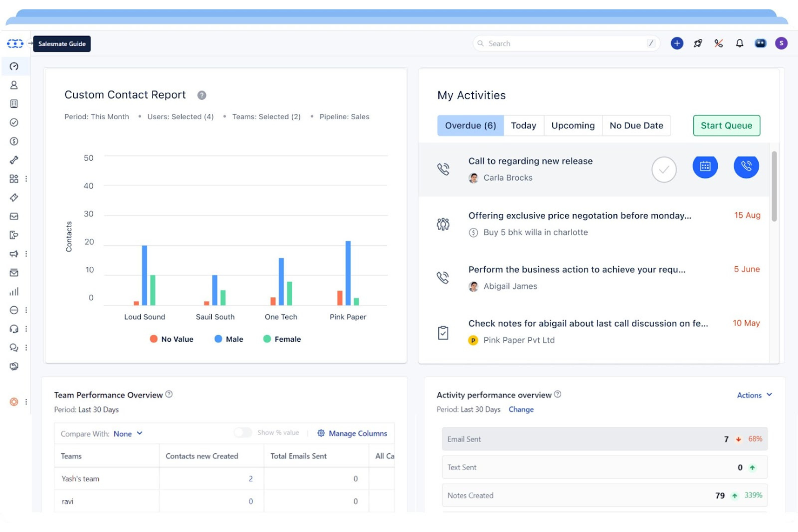Click the Start Queue button
798x532 pixels.
(726, 125)
